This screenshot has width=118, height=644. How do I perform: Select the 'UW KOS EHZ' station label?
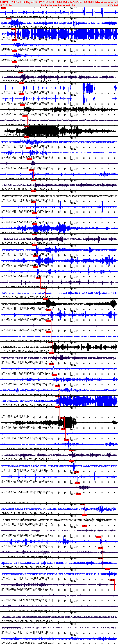click(9, 254)
